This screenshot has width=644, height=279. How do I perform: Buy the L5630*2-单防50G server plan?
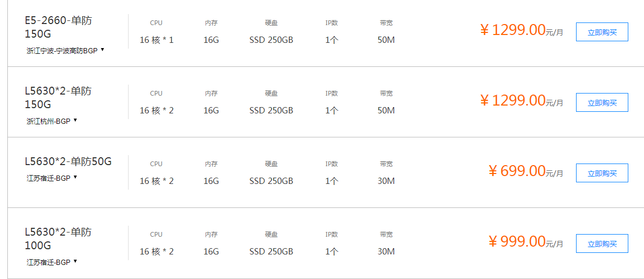(x=602, y=173)
